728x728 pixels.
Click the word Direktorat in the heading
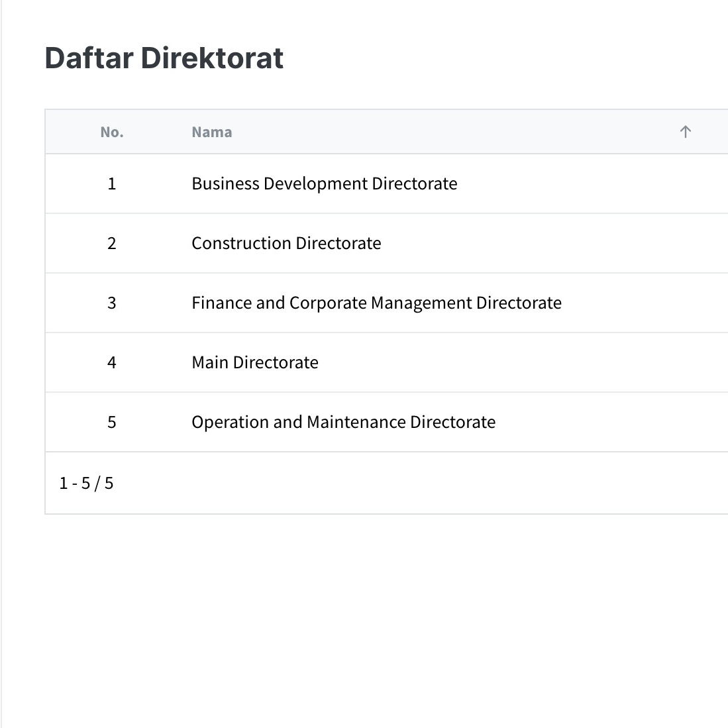[x=212, y=58]
